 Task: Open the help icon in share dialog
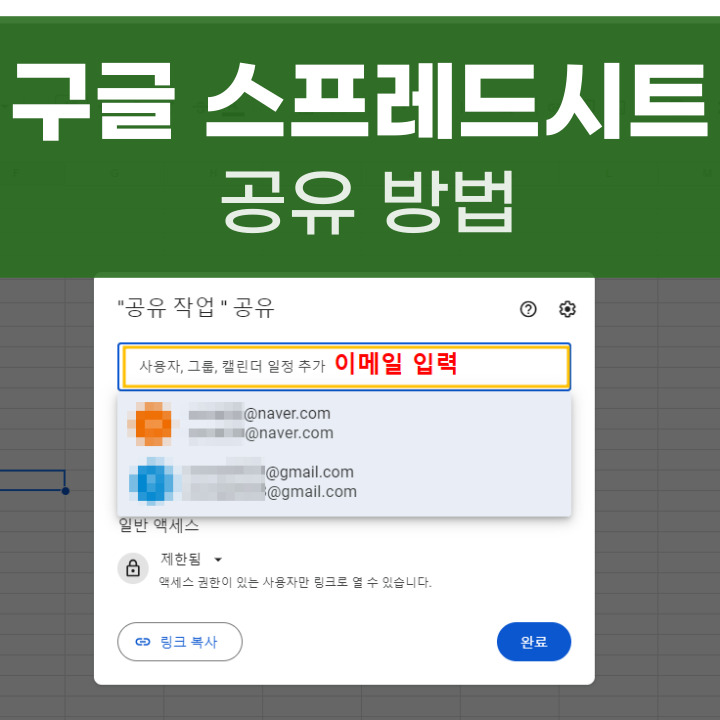click(528, 309)
